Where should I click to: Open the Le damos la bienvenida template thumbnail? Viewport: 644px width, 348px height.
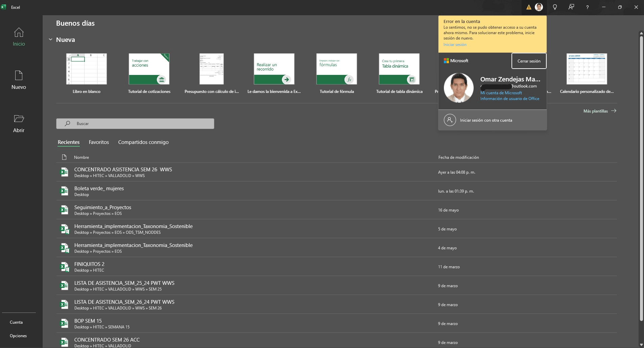(x=274, y=69)
